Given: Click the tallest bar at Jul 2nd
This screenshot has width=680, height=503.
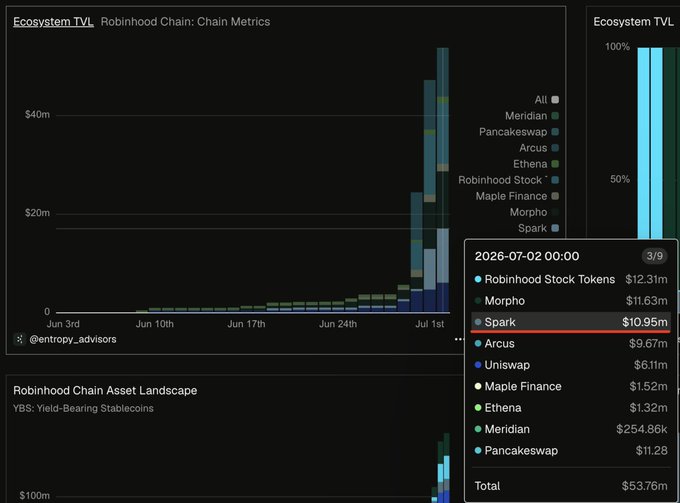Looking at the screenshot, I should pyautogui.click(x=443, y=180).
